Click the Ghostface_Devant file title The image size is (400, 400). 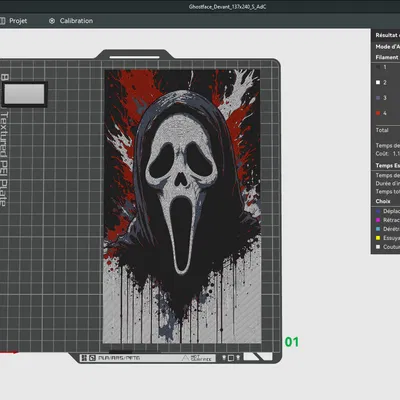tap(227, 7)
